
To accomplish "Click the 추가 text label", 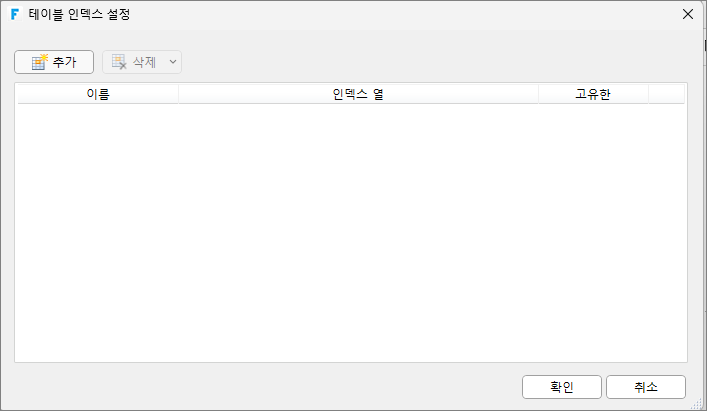I will click(x=64, y=62).
